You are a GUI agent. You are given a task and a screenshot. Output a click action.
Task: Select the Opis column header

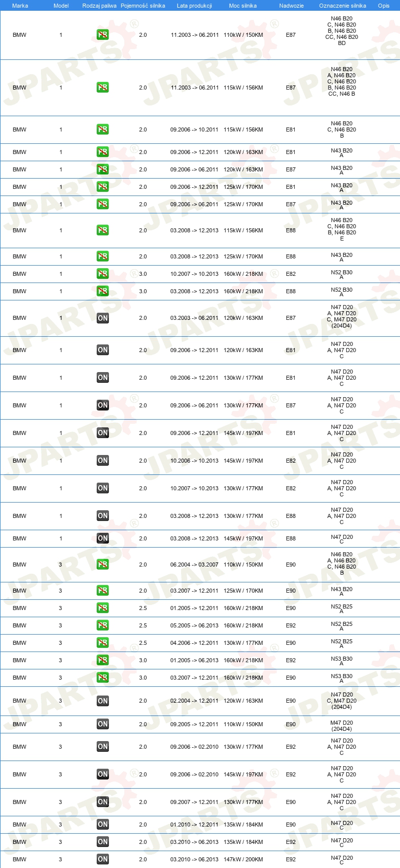tap(384, 6)
